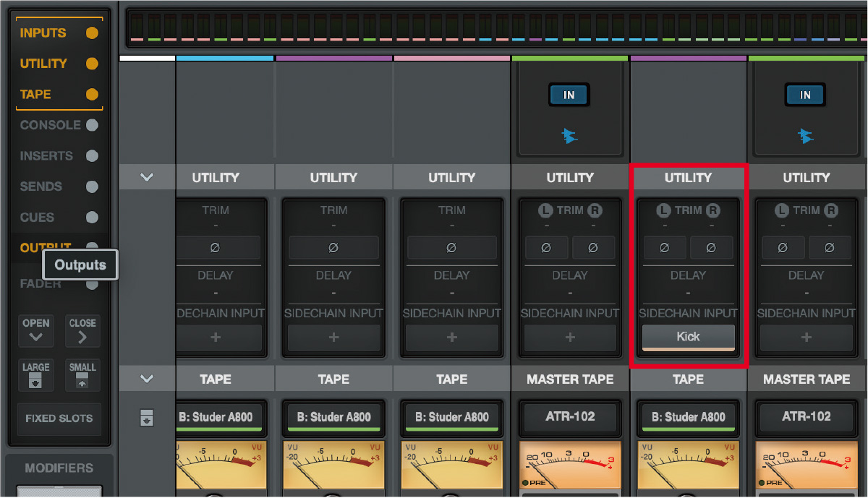This screenshot has height=498, width=868.
Task: Invert left phase on the Kick sidechain channel
Action: [x=665, y=248]
